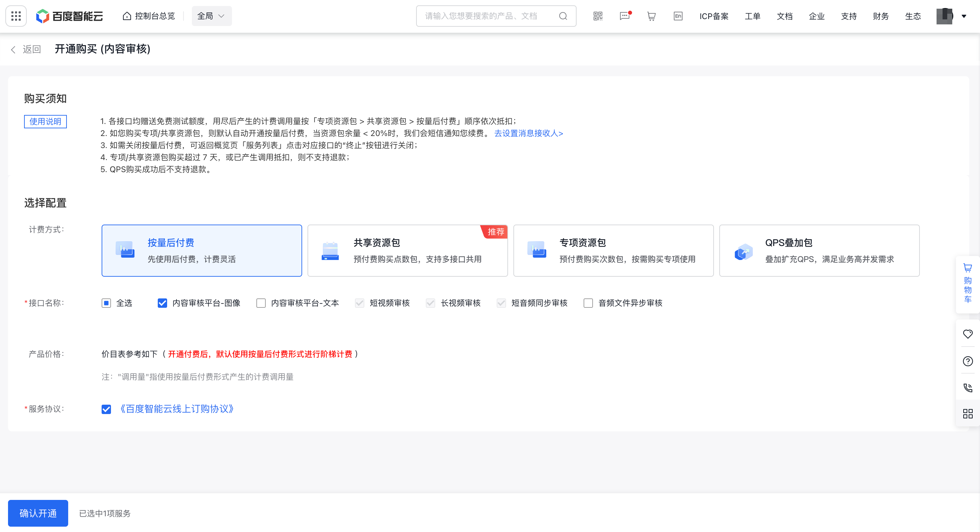Select 专项资源包 billing option

tap(613, 251)
